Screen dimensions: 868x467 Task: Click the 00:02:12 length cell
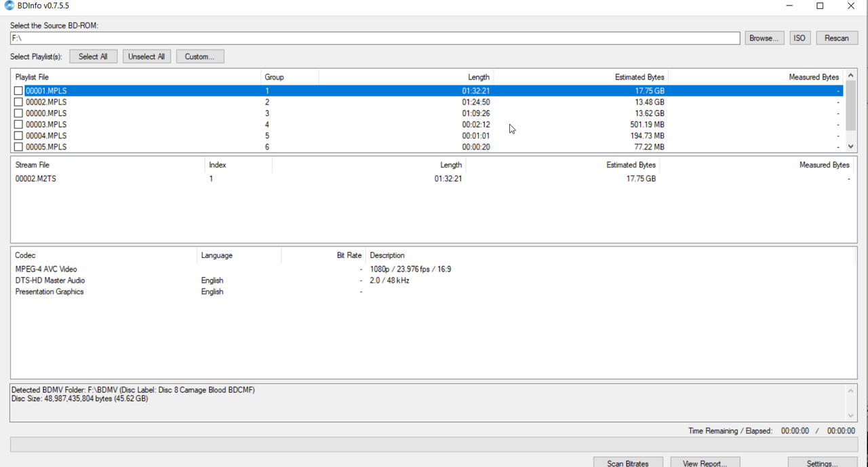click(475, 125)
